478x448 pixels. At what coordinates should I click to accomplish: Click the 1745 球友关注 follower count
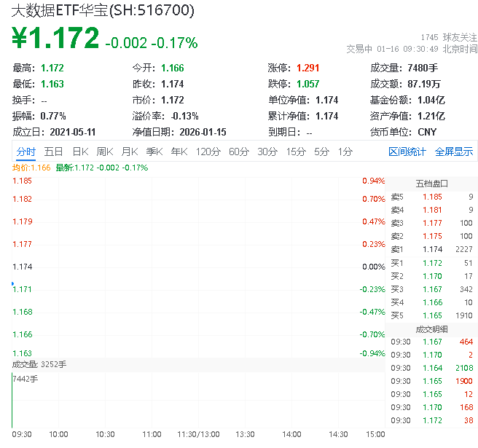pos(449,37)
